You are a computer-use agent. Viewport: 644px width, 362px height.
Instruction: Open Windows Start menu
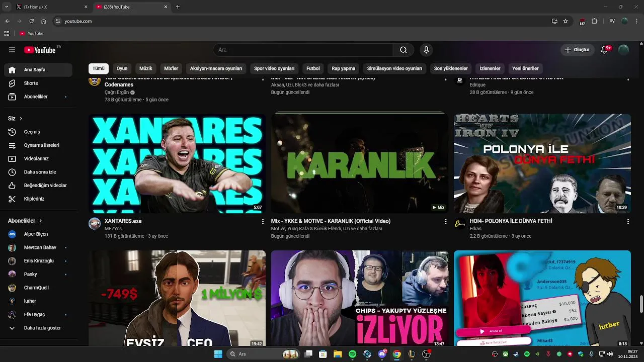[218, 354]
